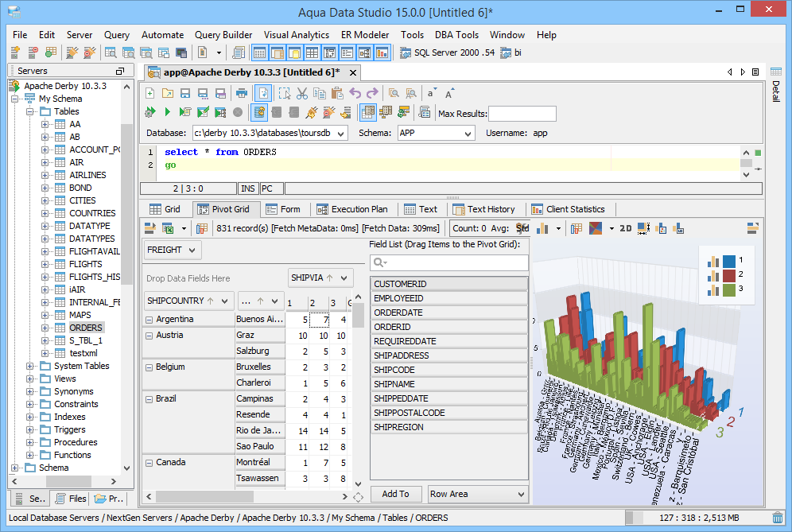Viewport: 792px width, 532px height.
Task: Toggle the first highlighted grid layout button
Action: pos(259,52)
